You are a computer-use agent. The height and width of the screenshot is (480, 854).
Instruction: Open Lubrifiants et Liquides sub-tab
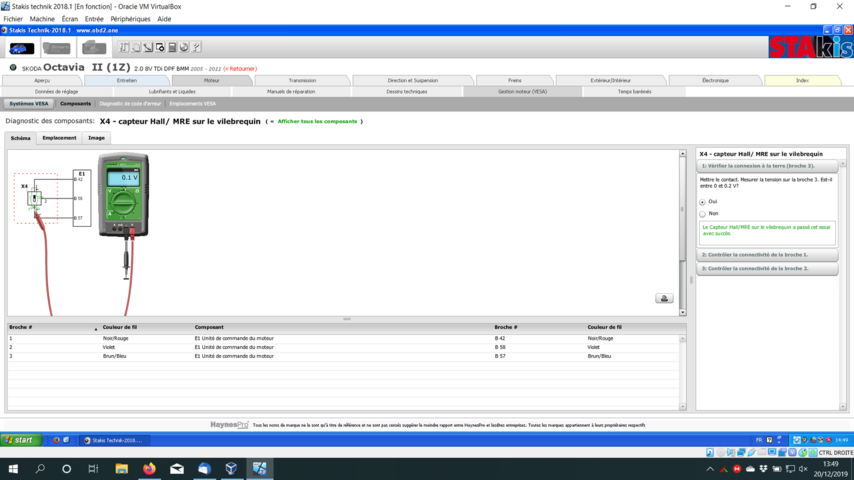click(172, 92)
